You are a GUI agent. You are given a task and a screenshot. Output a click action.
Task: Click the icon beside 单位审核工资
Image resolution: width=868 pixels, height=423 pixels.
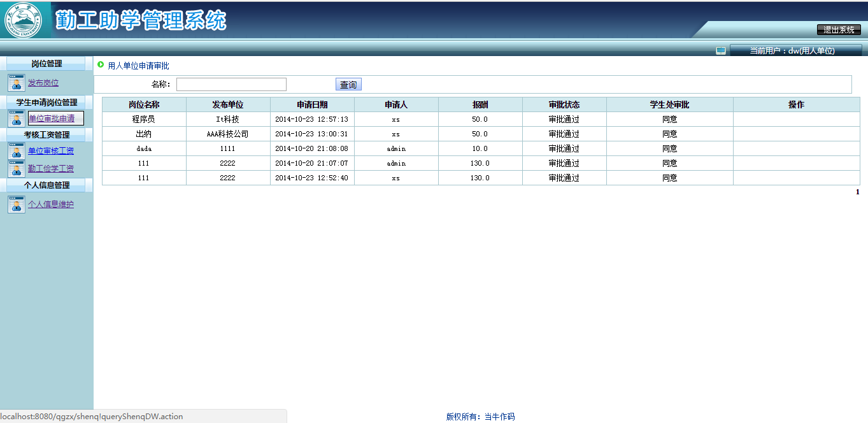[x=17, y=151]
